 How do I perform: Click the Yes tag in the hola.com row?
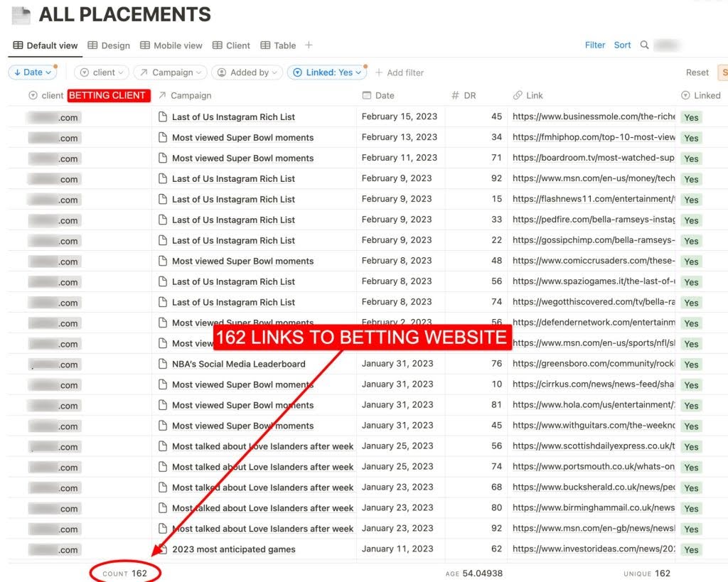691,405
